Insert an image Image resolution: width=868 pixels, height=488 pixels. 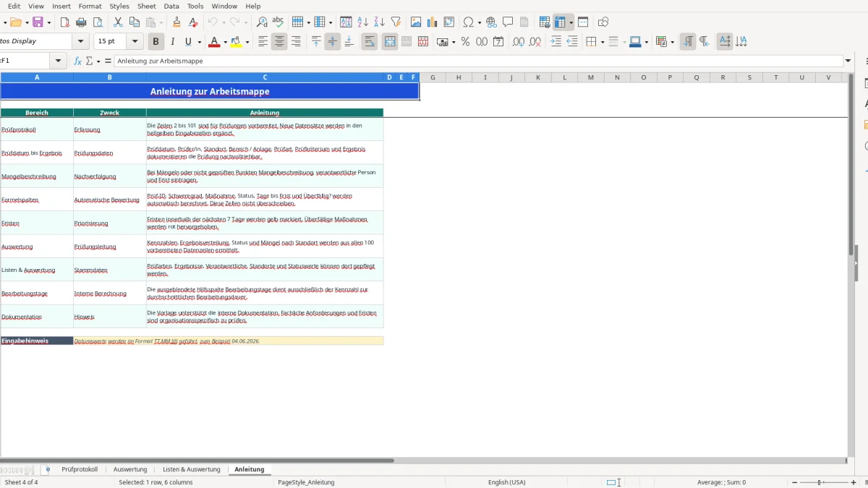coord(416,22)
